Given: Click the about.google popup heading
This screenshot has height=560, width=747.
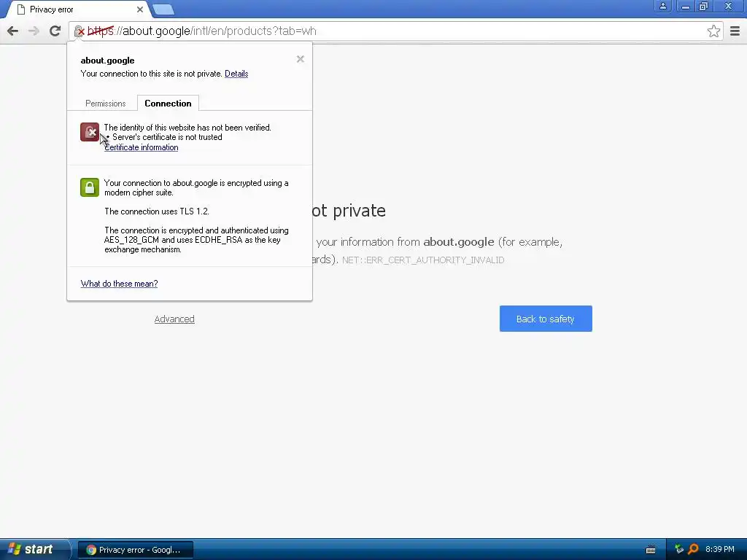Looking at the screenshot, I should [107, 61].
